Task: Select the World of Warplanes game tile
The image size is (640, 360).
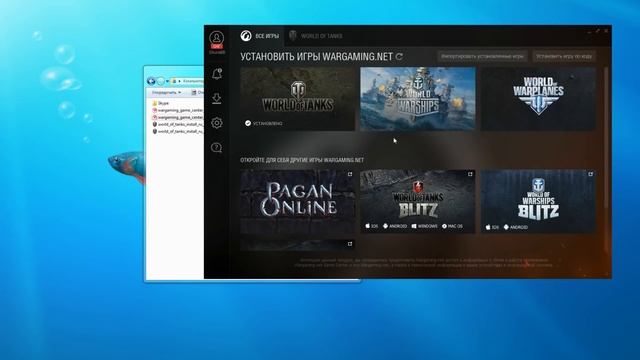Action: point(538,99)
